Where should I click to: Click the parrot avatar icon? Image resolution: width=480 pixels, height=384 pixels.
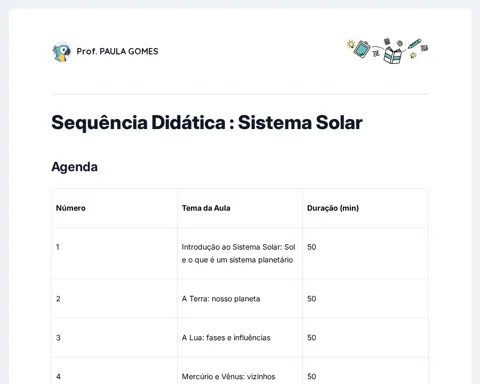[62, 52]
